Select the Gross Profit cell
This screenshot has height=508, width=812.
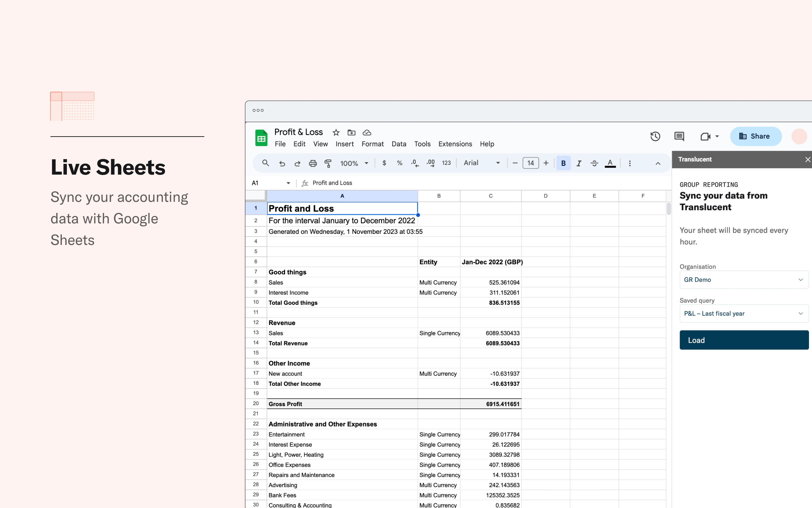[x=342, y=404]
